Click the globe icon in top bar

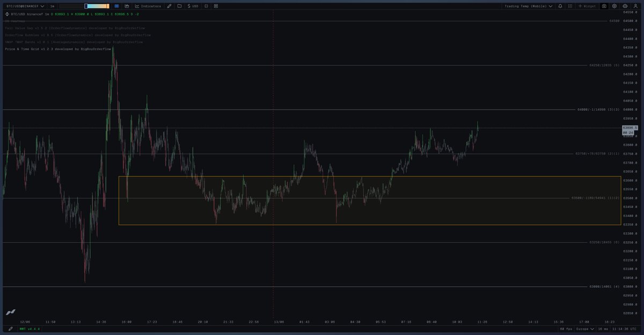625,6
